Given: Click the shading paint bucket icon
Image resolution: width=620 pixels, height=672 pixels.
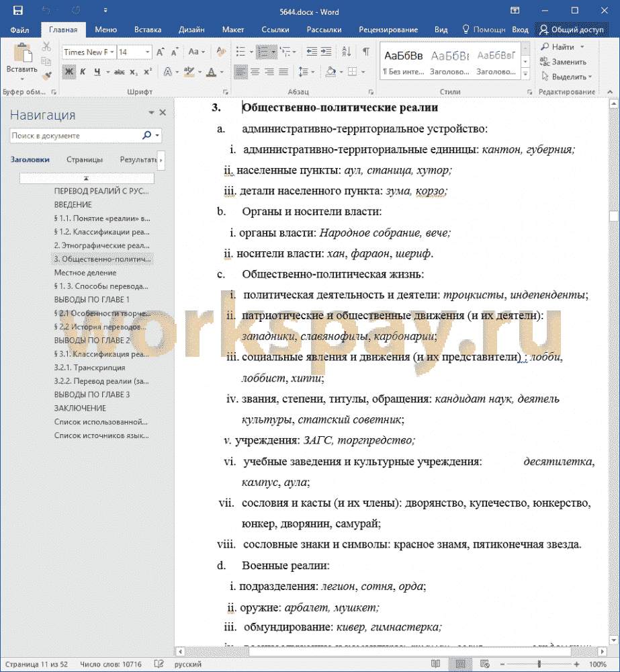Looking at the screenshot, I should click(330, 72).
